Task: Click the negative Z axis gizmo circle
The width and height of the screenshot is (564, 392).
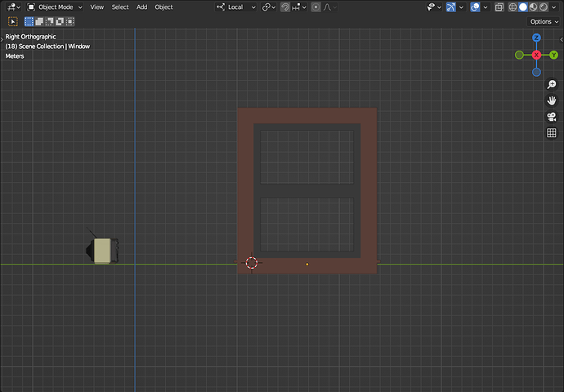Action: [536, 72]
